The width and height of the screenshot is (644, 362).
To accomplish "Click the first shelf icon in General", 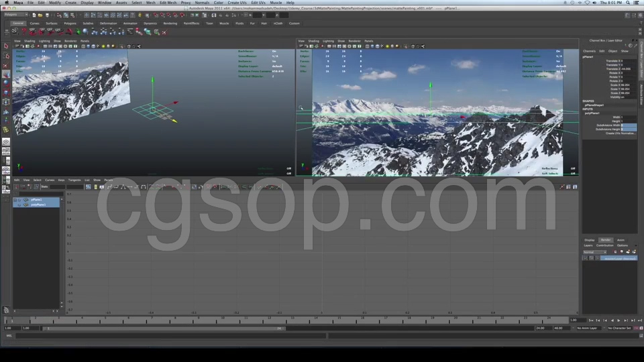I will click(15, 32).
